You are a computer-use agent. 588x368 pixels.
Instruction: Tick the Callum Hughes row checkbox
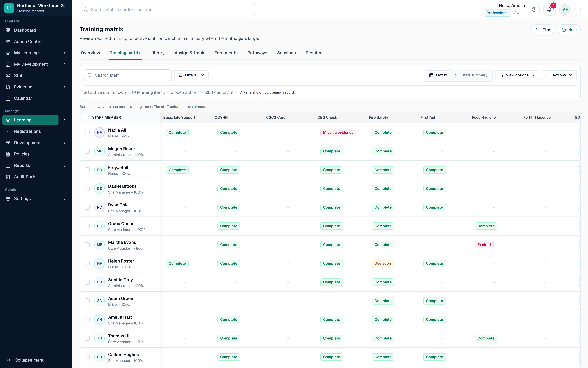click(x=87, y=357)
